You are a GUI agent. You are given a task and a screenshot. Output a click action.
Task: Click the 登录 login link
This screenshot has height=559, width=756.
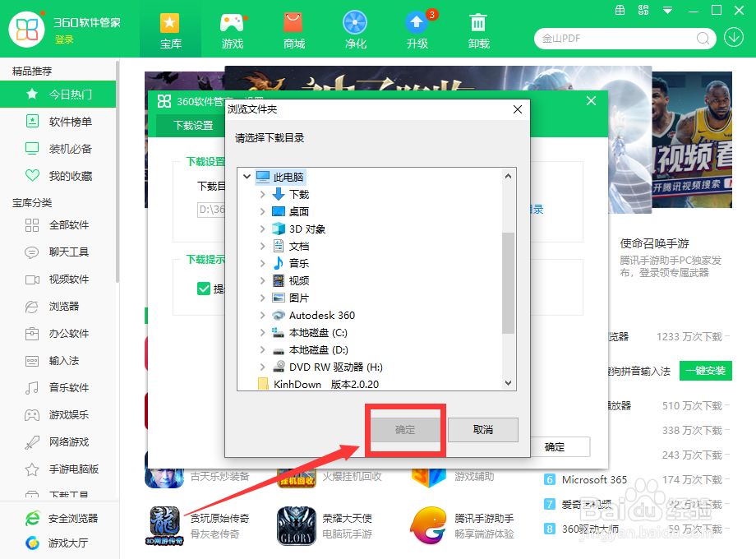pyautogui.click(x=64, y=39)
